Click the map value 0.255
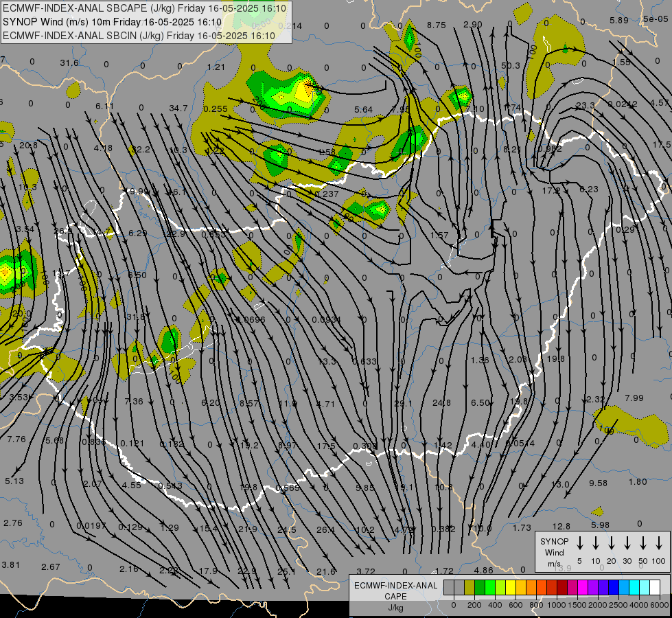The width and height of the screenshot is (672, 618). point(216,109)
